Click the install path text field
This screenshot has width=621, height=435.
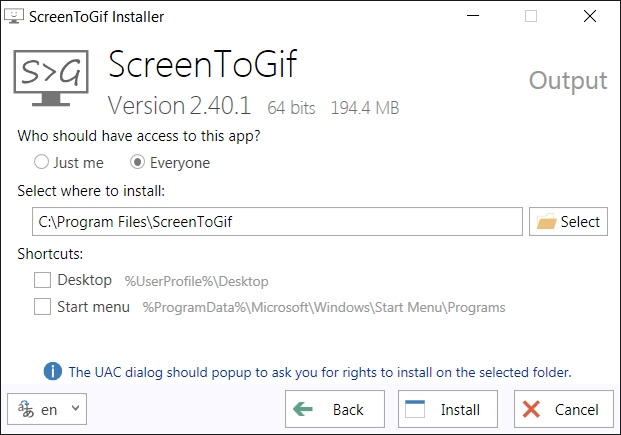pyautogui.click(x=276, y=222)
